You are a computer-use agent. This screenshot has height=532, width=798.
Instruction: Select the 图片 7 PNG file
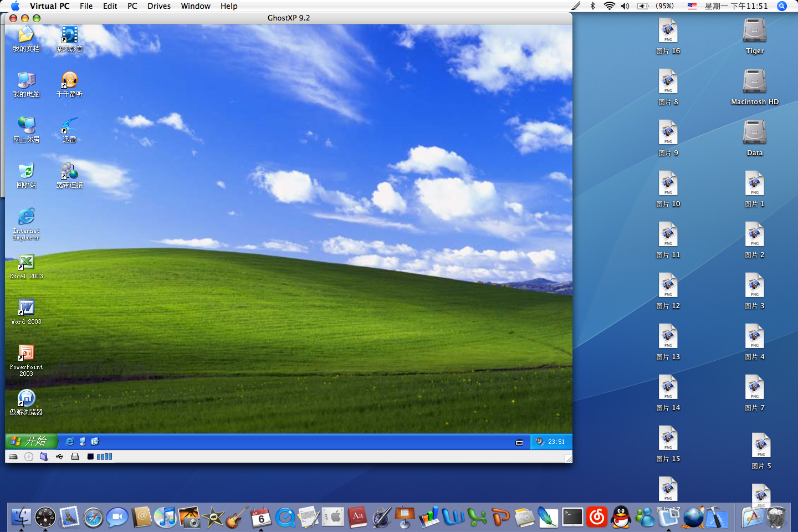755,393
